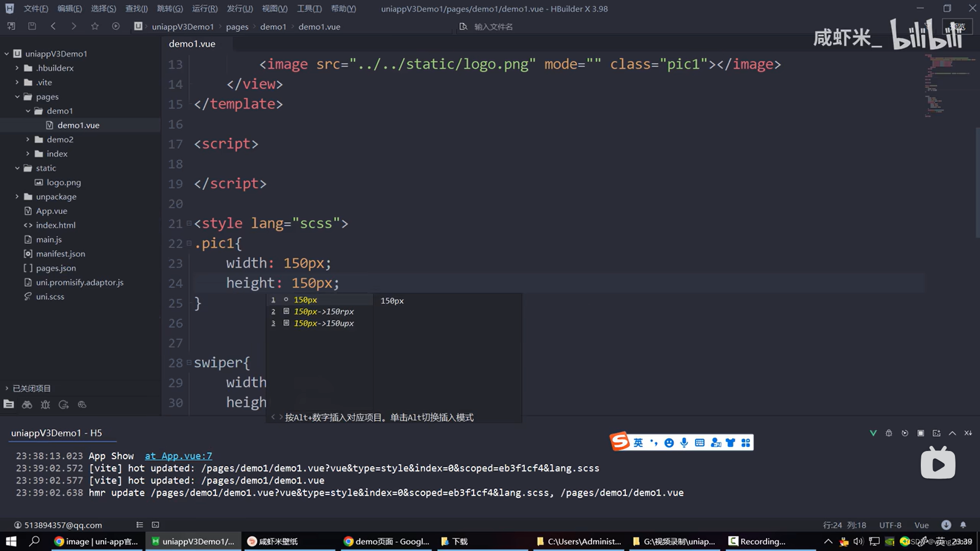980x551 pixels.
Task: Click the open terminal icon in console toolbar
Action: (x=937, y=433)
